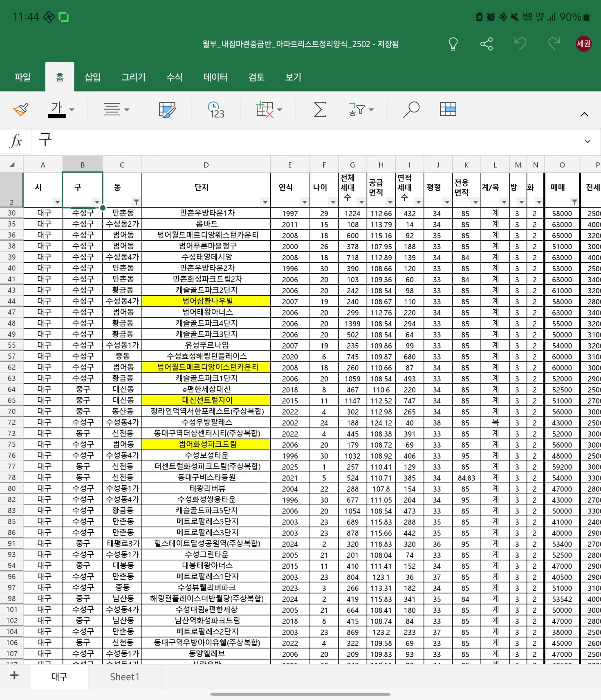This screenshot has width=601, height=700.
Task: Open filter dropdown for 구 column
Action: click(x=97, y=202)
